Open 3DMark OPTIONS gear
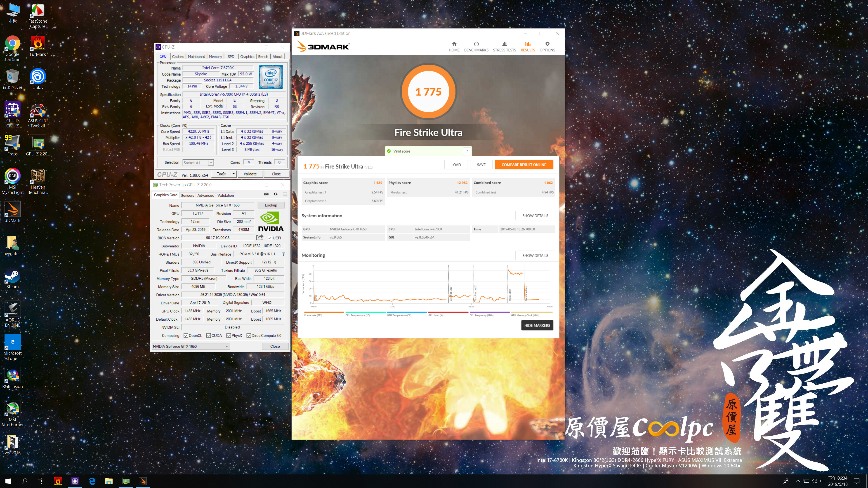 coord(547,47)
